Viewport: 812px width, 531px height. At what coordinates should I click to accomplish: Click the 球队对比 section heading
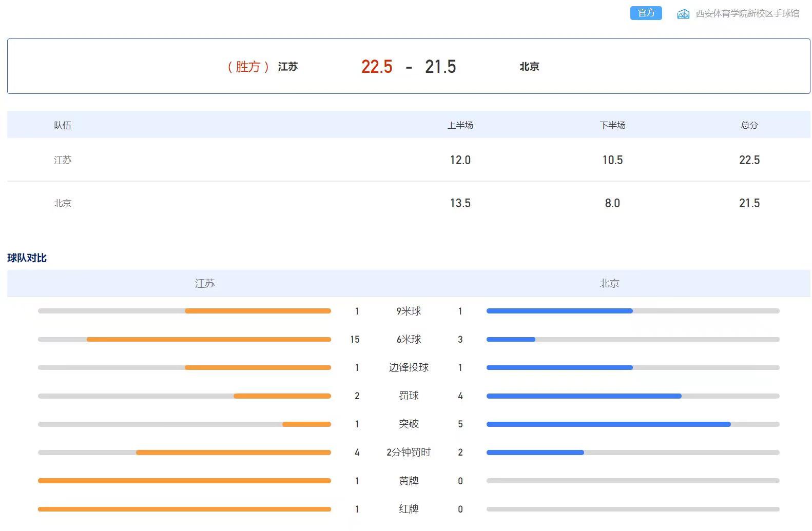27,258
